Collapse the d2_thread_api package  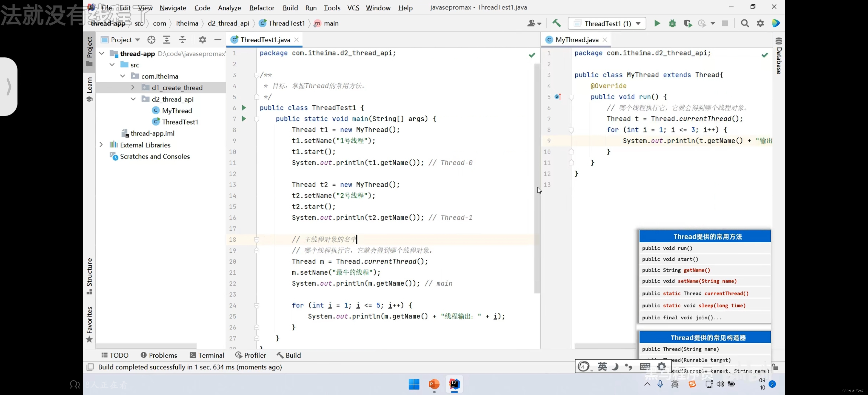point(133,99)
